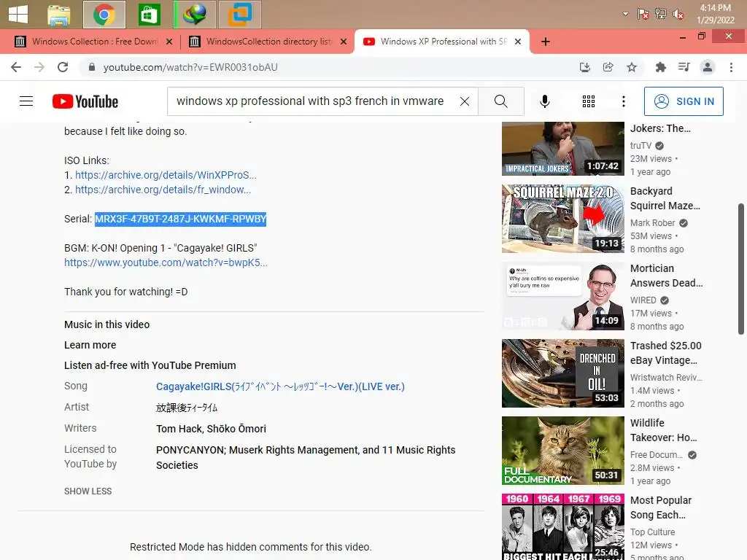Go to YouTube home via logo
747x560 pixels.
pyautogui.click(x=85, y=101)
